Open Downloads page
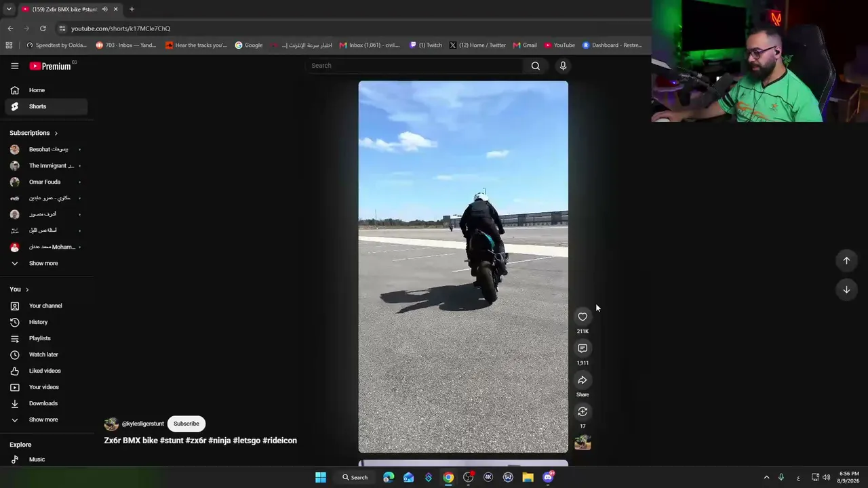The image size is (868, 488). (46, 403)
